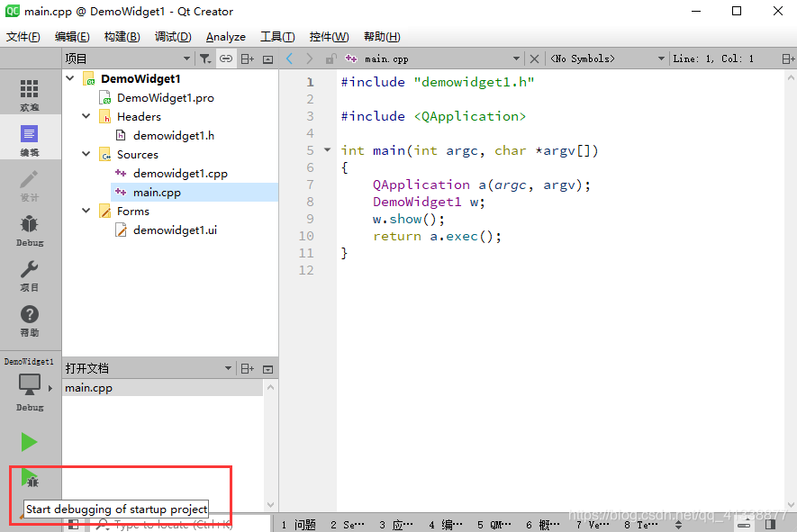Open output pane list arrows in status bar

678,525
